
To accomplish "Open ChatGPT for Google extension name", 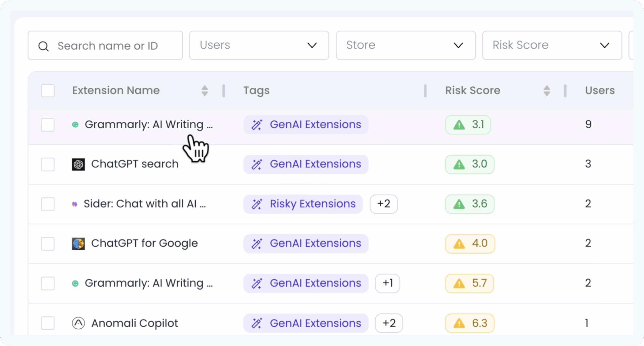I will [144, 244].
